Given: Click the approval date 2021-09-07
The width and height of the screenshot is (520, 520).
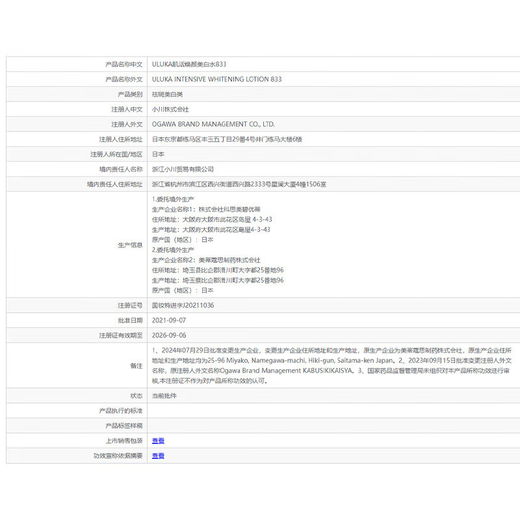Looking at the screenshot, I should tap(169, 320).
